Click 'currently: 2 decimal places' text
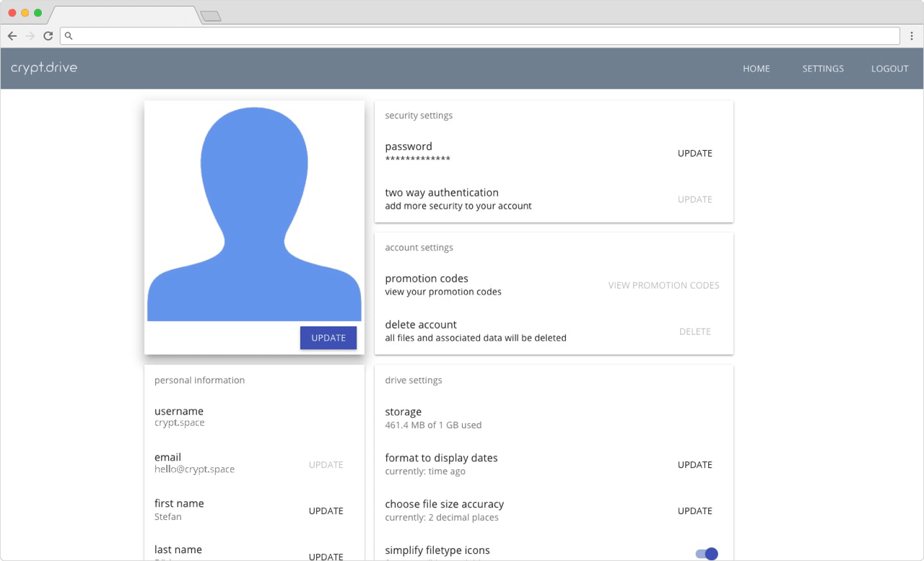The image size is (924, 561). 442,518
